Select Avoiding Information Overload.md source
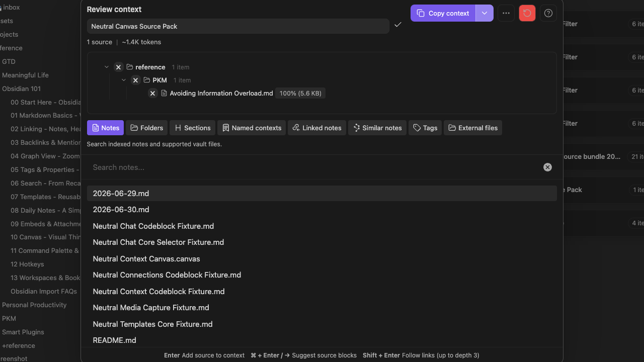The height and width of the screenshot is (362, 644). coord(221,93)
